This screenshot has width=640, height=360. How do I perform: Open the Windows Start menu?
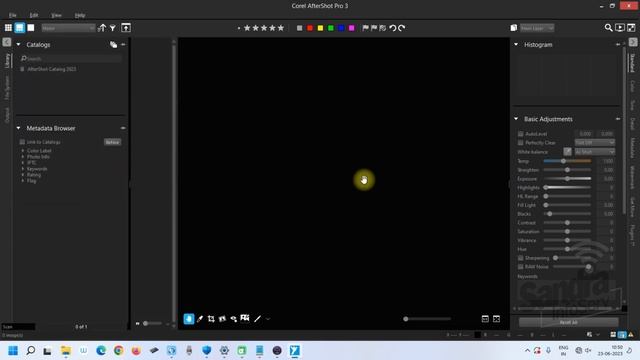[13, 351]
